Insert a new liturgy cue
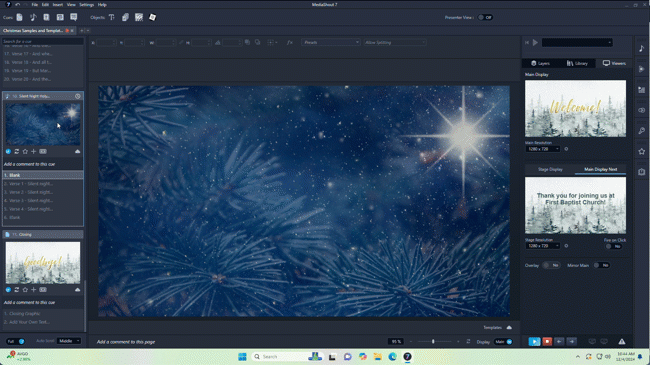This screenshot has height=365, width=650. point(60,17)
